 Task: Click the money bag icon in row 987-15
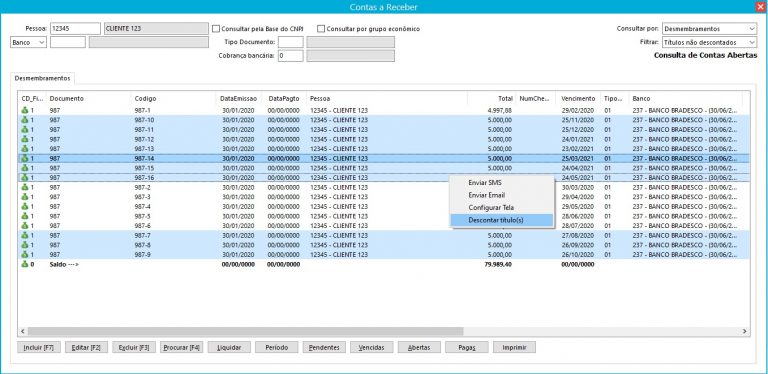(x=25, y=168)
